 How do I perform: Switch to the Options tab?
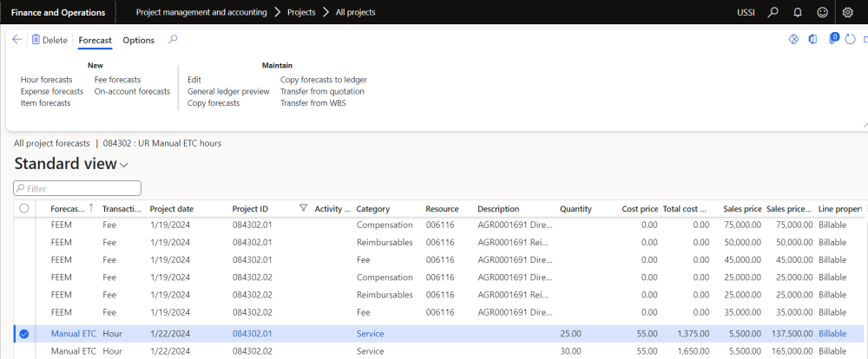[138, 40]
